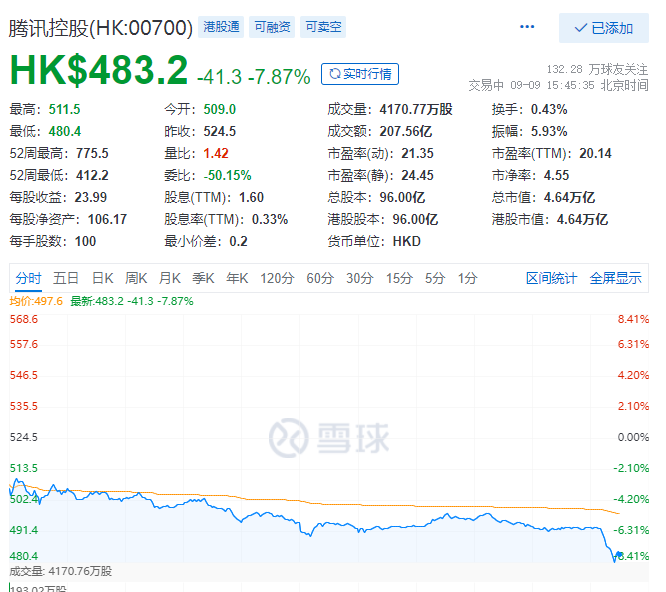The image size is (666, 592).
Task: Switch to the 五日 chart tab
Action: tap(66, 279)
